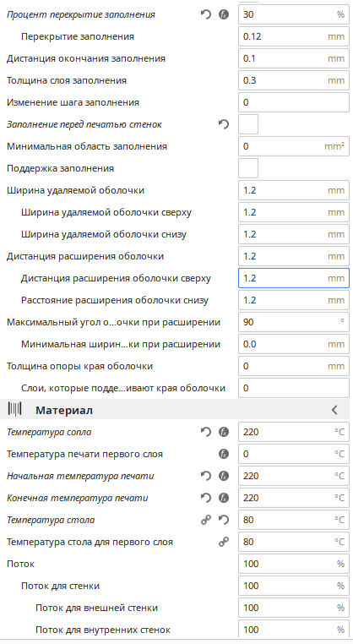Edit Толщина слоя заполнения field
This screenshot has height=644, width=353.
[x=294, y=80]
